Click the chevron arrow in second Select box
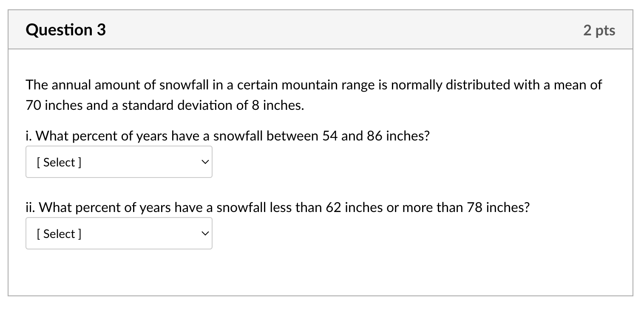This screenshot has width=644, height=318. click(205, 234)
